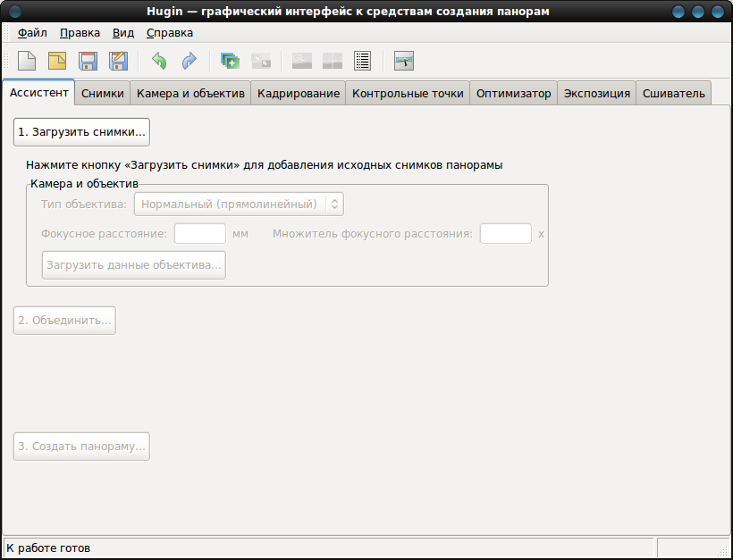
Task: Switch to the Ассистент tab
Action: (38, 93)
